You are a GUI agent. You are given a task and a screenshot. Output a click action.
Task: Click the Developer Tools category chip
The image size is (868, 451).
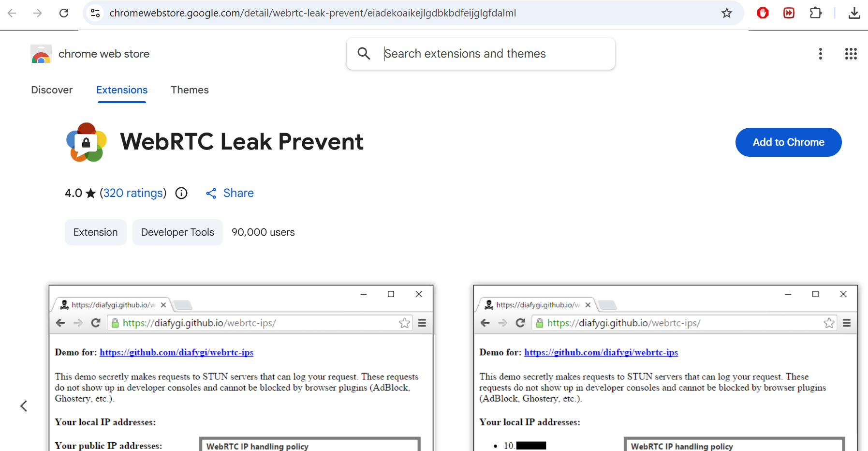[177, 232]
